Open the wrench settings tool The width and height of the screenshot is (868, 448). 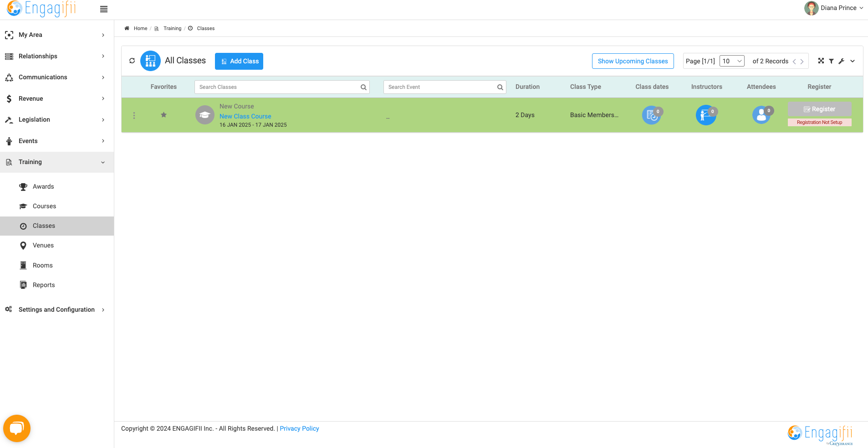(841, 61)
